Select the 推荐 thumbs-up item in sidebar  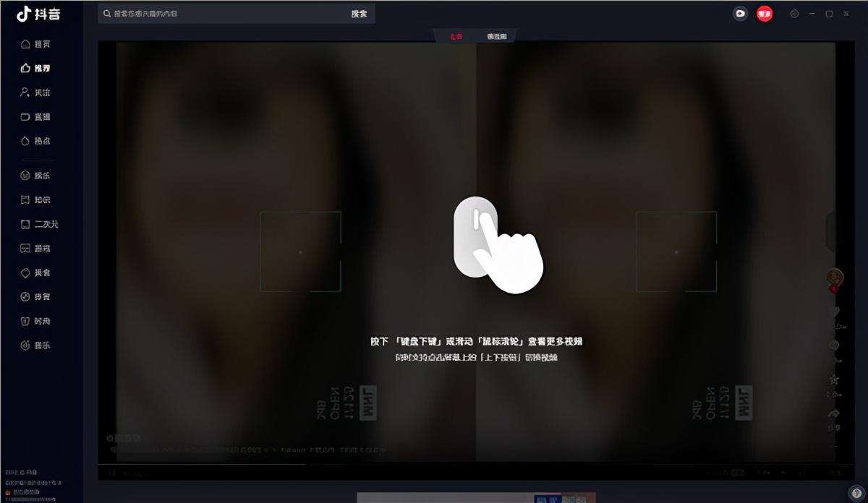tap(36, 68)
